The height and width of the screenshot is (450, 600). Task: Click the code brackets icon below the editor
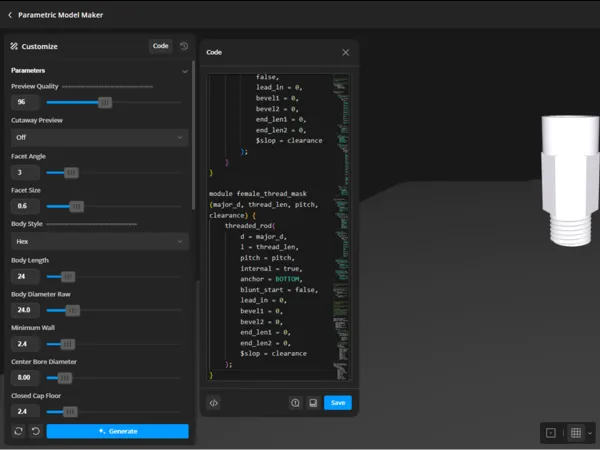pyautogui.click(x=214, y=403)
